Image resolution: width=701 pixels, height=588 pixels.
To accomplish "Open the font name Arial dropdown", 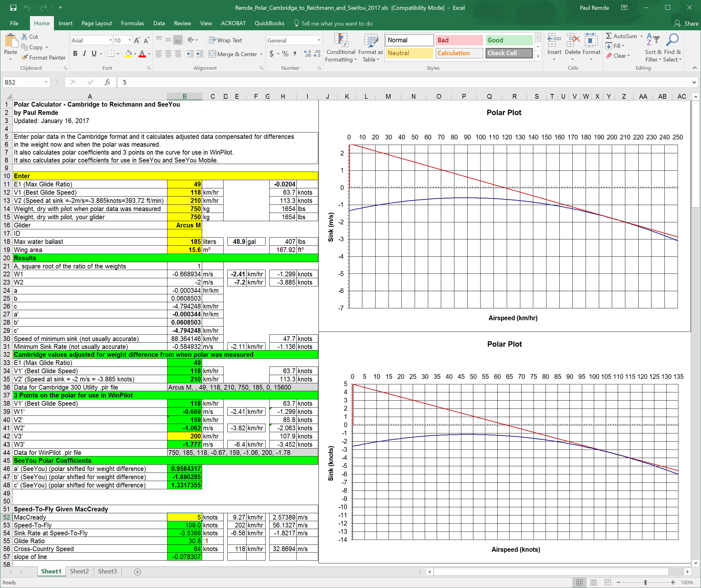I will 110,40.
